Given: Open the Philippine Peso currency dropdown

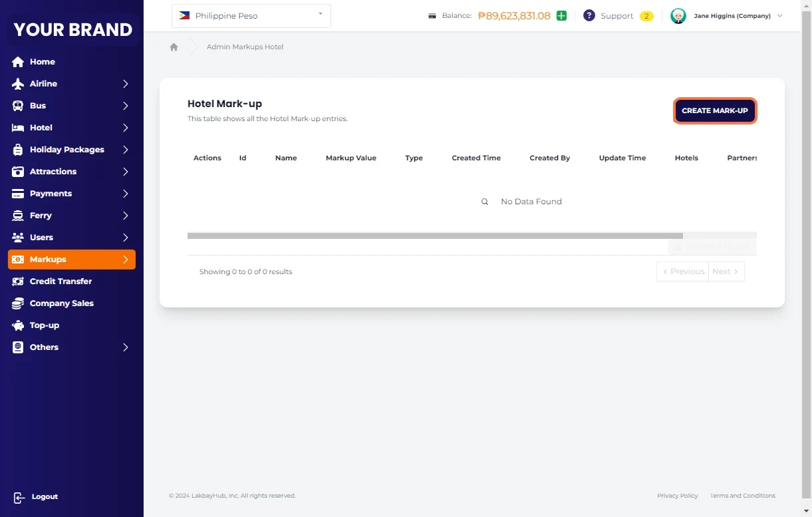Looking at the screenshot, I should coord(251,16).
